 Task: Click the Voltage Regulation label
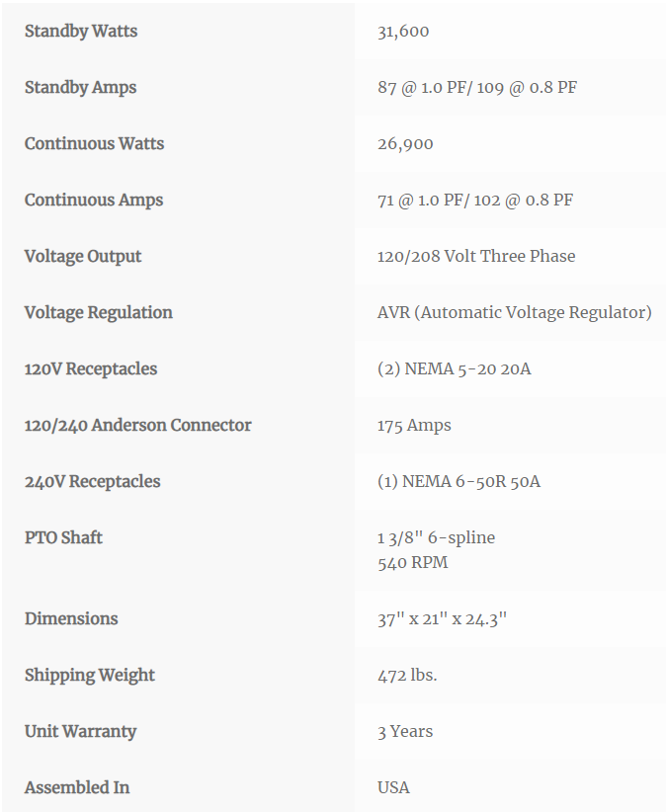99,313
